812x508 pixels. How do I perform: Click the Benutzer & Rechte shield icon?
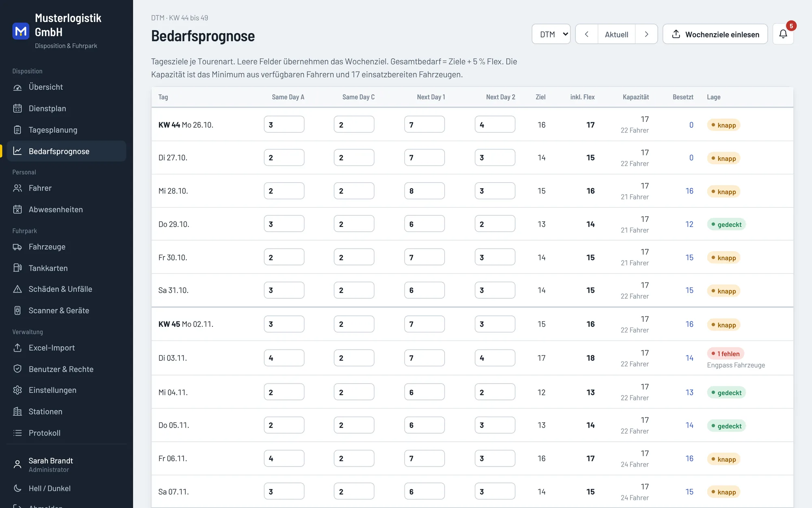[x=17, y=369]
